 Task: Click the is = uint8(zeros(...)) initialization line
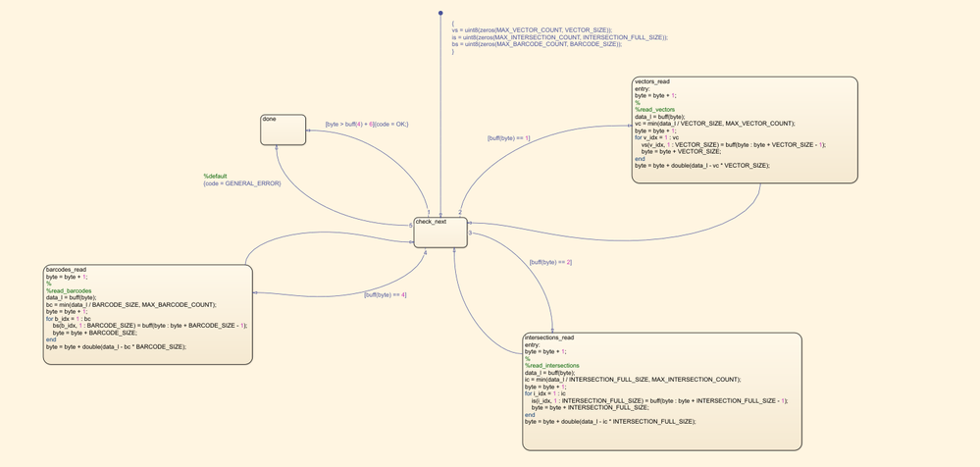[x=559, y=37]
